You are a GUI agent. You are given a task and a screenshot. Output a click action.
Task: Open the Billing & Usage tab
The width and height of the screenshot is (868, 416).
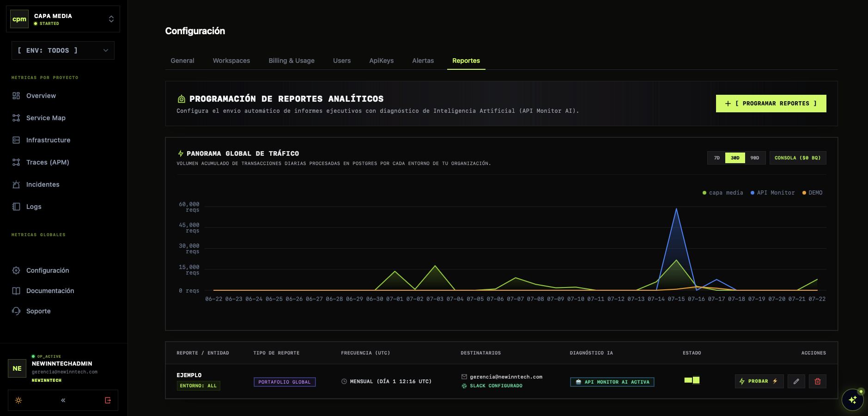[x=291, y=61]
